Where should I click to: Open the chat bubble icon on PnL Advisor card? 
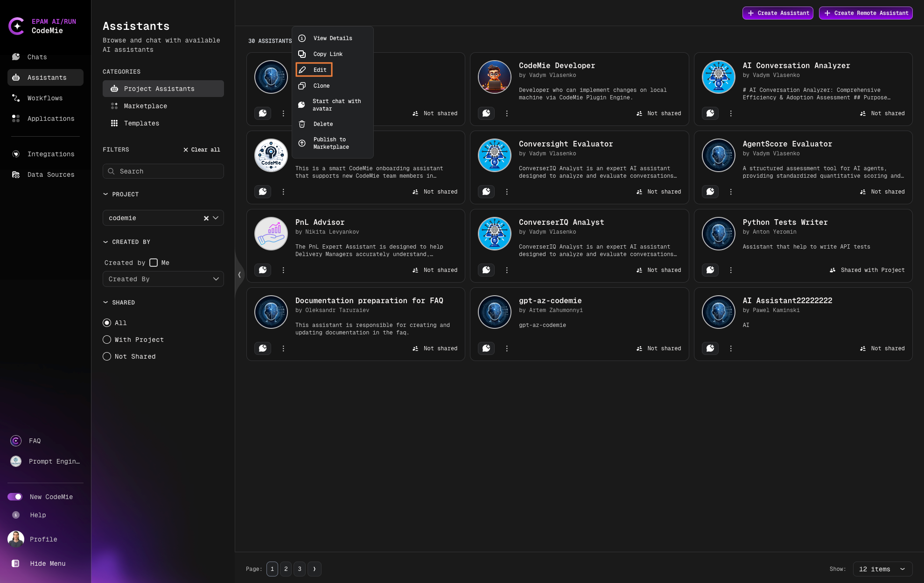click(x=263, y=270)
